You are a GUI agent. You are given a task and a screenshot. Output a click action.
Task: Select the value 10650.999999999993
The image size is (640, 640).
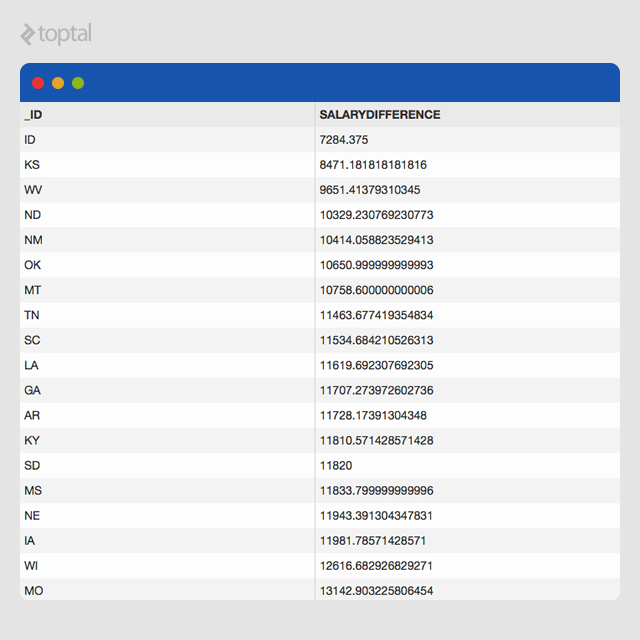click(376, 265)
